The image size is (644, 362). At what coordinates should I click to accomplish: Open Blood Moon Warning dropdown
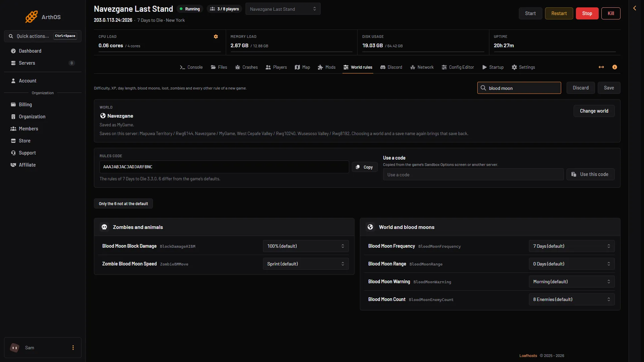(572, 282)
